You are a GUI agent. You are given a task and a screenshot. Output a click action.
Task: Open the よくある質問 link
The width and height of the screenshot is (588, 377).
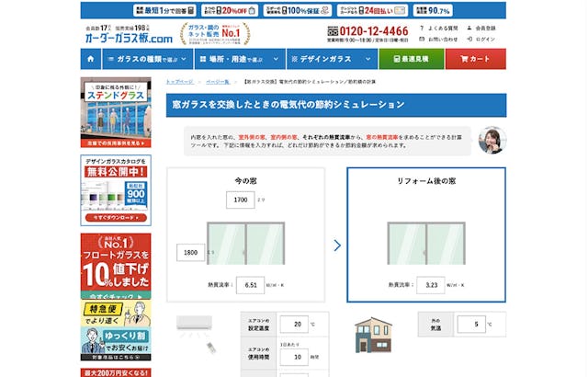coord(443,29)
